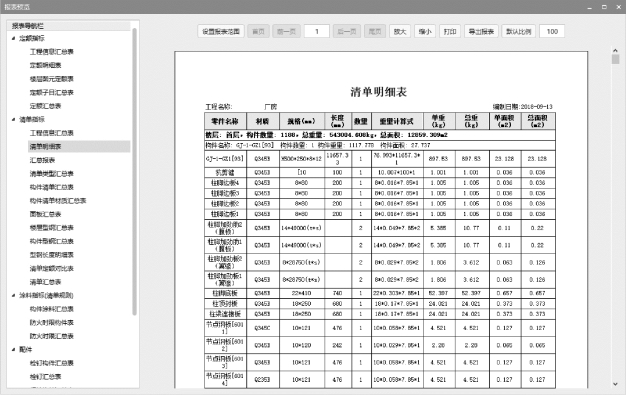Click the page number input field
This screenshot has width=626, height=395.
coord(317,32)
